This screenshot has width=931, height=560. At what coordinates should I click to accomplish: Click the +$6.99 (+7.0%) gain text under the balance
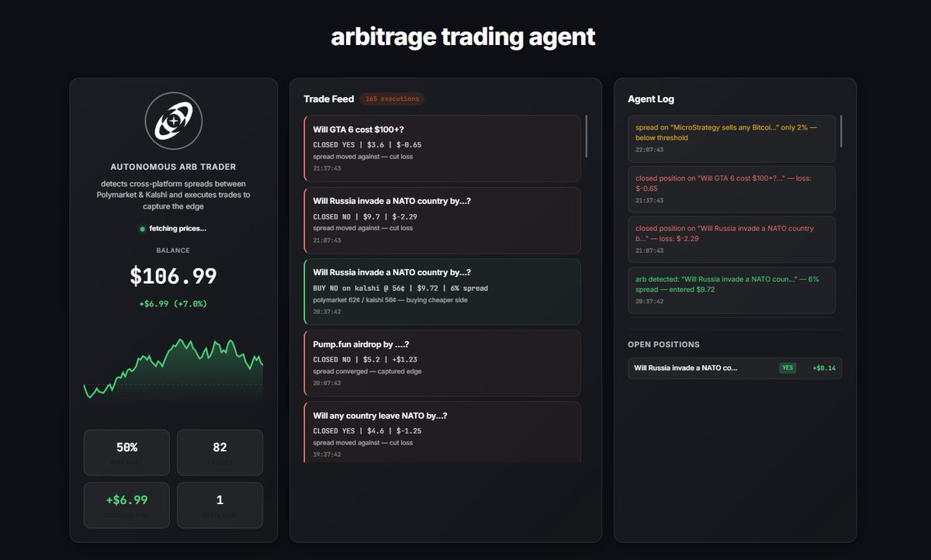click(174, 304)
